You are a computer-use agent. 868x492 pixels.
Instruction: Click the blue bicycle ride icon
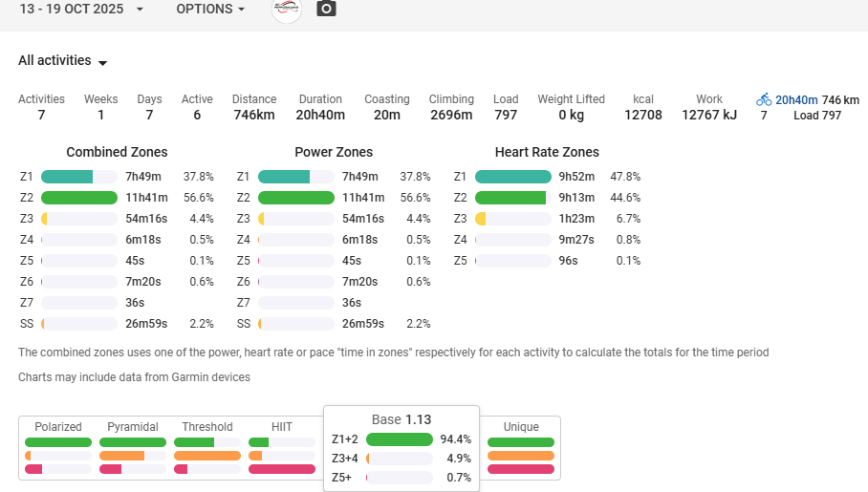(x=763, y=99)
